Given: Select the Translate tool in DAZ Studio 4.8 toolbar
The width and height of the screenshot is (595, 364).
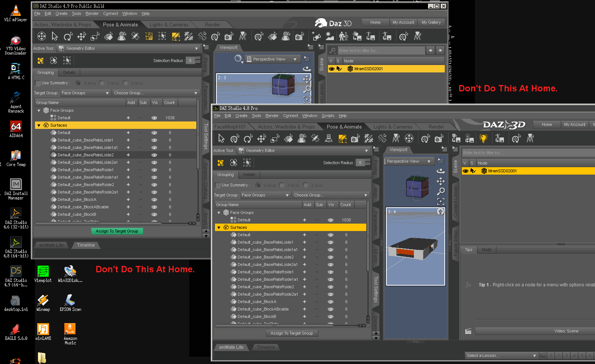Looking at the screenshot, I should [261, 139].
